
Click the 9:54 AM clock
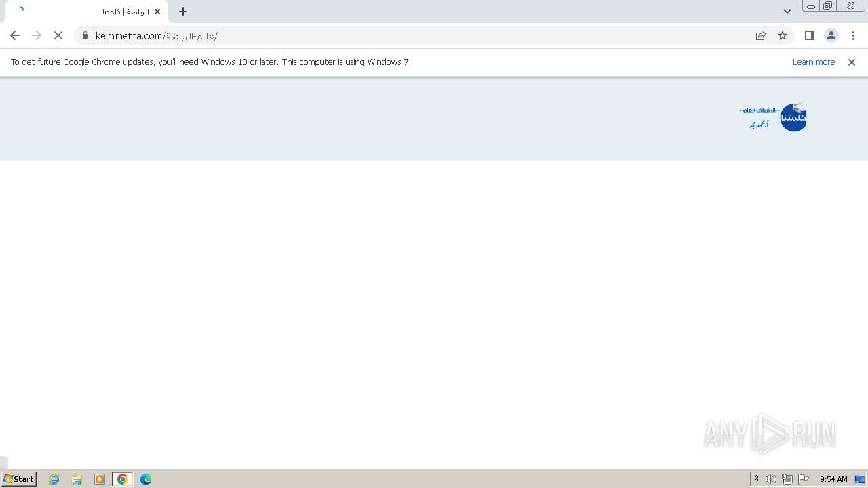pyautogui.click(x=833, y=479)
